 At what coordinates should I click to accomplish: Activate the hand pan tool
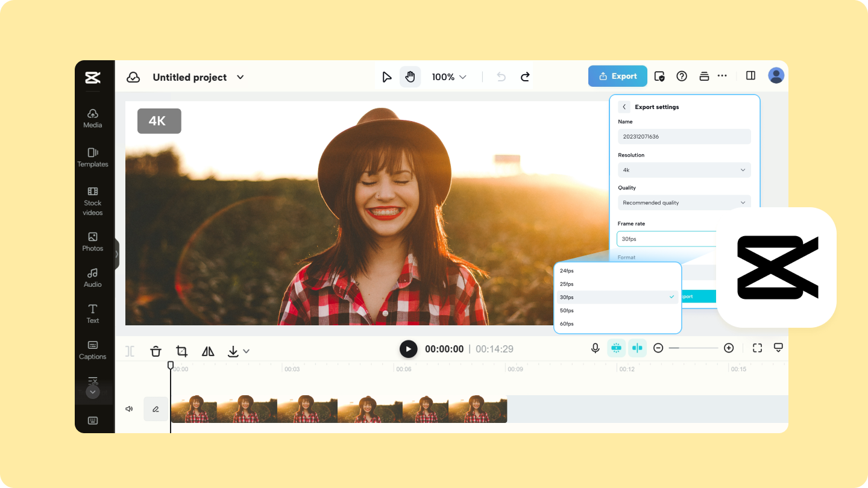[x=410, y=77]
